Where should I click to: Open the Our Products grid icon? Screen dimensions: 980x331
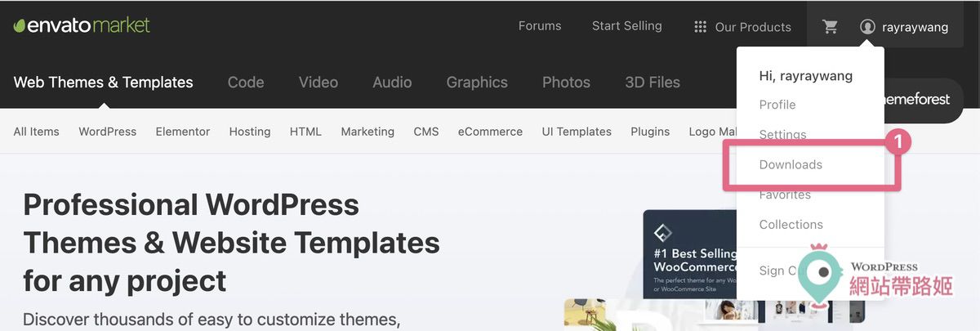point(700,27)
